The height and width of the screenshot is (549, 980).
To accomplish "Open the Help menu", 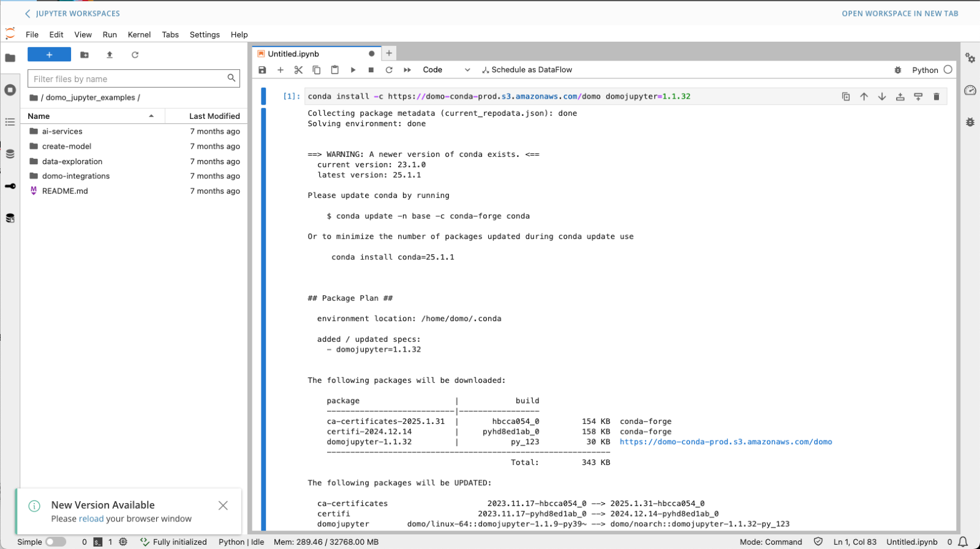I will point(239,34).
